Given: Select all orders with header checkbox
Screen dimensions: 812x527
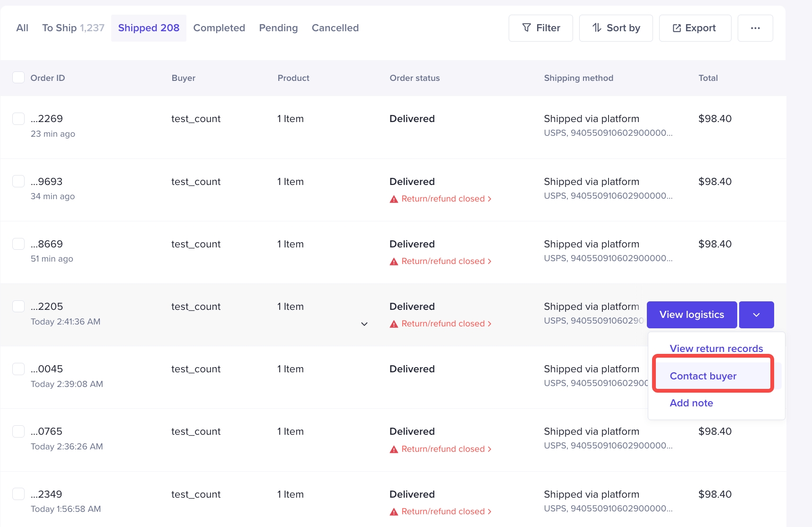Looking at the screenshot, I should click(x=18, y=78).
